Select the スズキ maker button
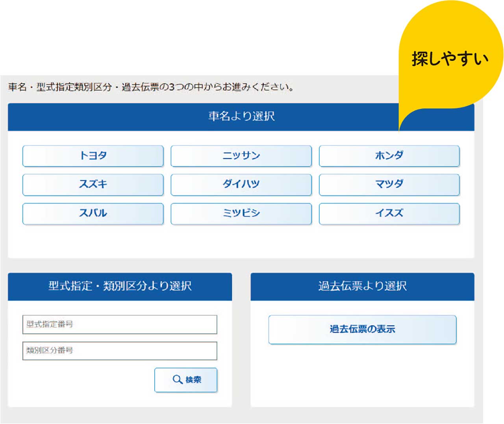The image size is (504, 424). coord(93,185)
